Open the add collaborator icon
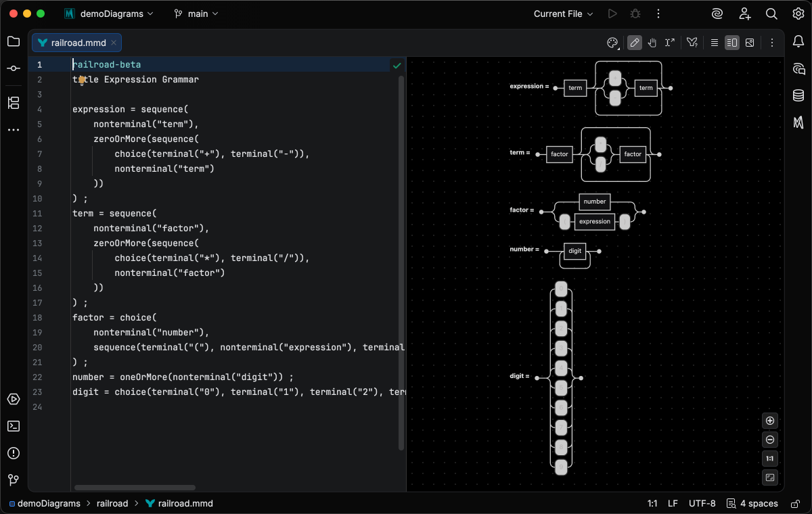 [x=745, y=14]
